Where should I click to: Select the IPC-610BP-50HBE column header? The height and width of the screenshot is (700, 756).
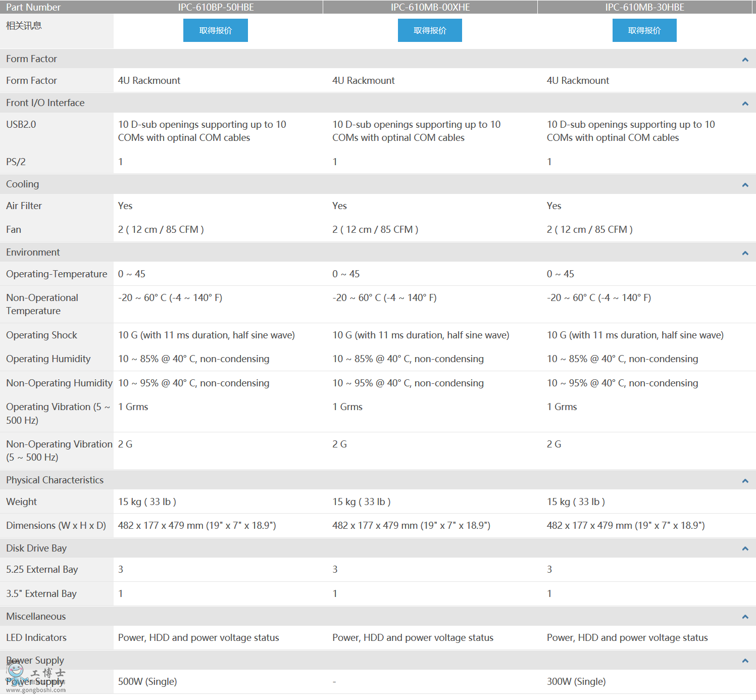(216, 7)
